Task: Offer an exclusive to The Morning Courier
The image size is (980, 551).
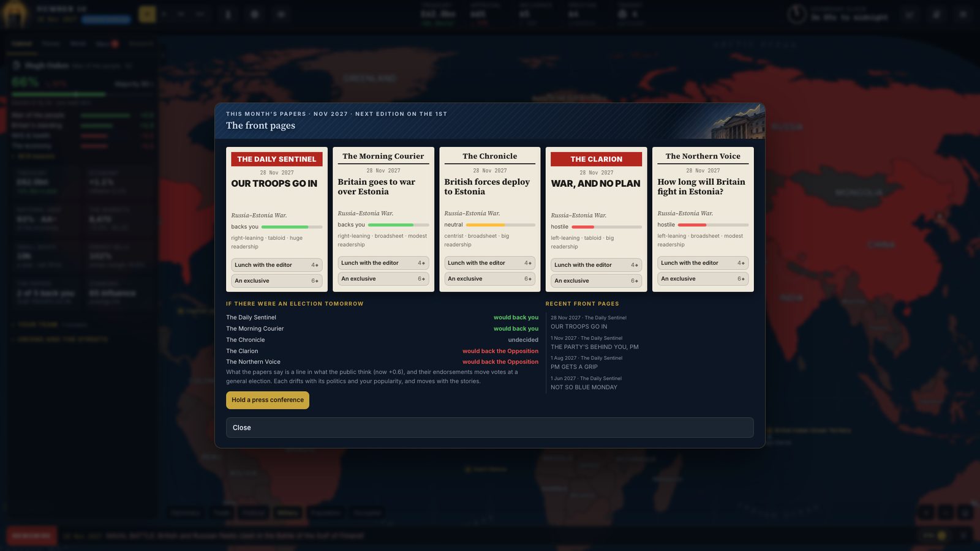Action: [383, 279]
